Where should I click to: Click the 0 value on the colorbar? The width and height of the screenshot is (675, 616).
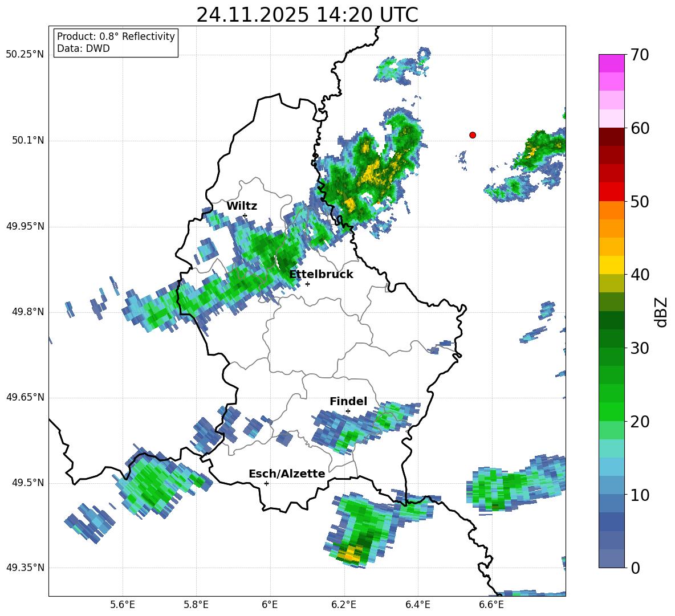click(x=635, y=568)
